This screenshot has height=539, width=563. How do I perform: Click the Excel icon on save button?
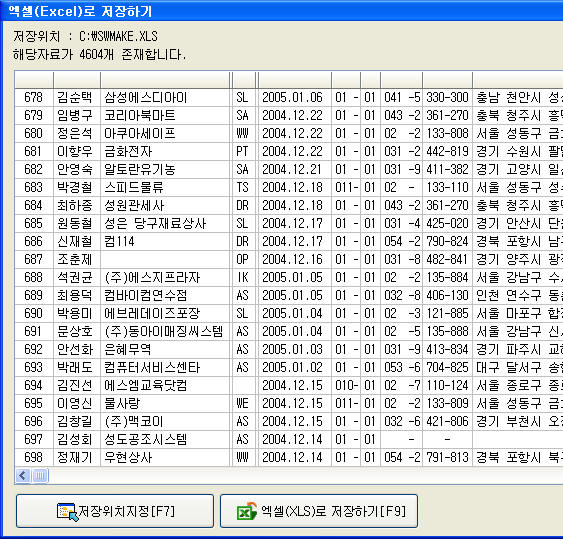[247, 511]
